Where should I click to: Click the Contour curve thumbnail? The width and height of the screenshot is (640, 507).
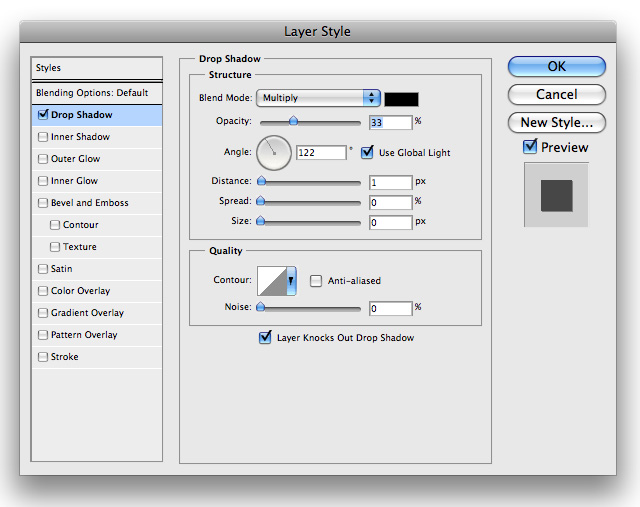(272, 280)
